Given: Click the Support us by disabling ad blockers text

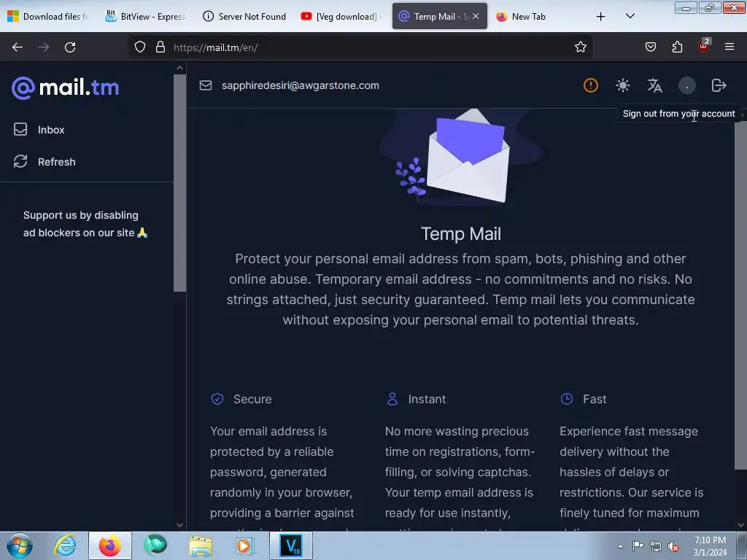Looking at the screenshot, I should [85, 224].
